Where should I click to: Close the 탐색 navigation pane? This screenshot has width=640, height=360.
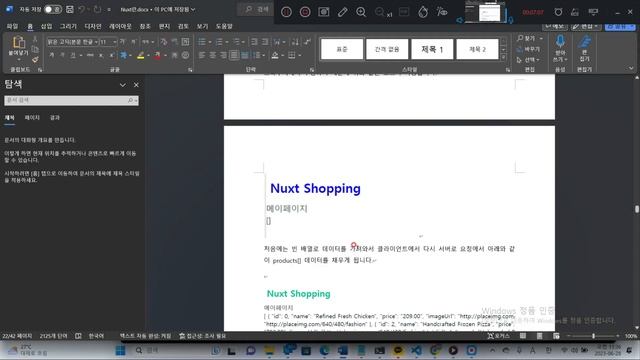[x=136, y=85]
